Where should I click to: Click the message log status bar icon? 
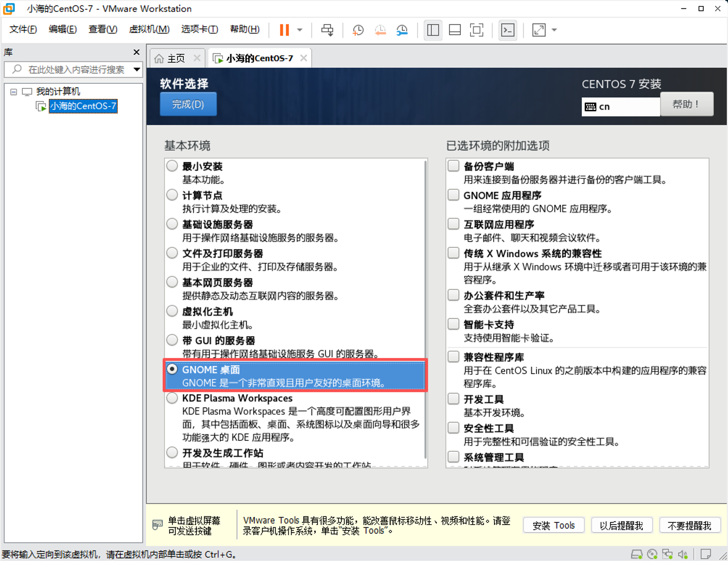tap(706, 554)
